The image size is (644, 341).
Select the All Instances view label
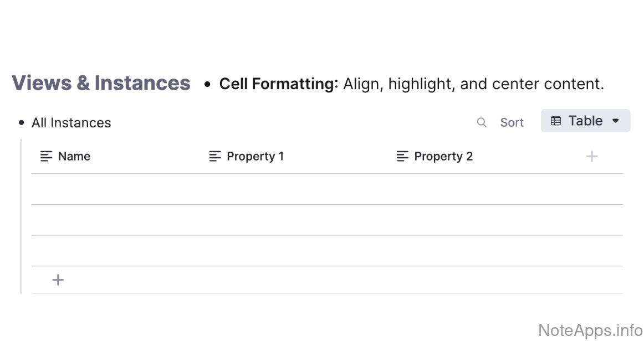point(71,123)
